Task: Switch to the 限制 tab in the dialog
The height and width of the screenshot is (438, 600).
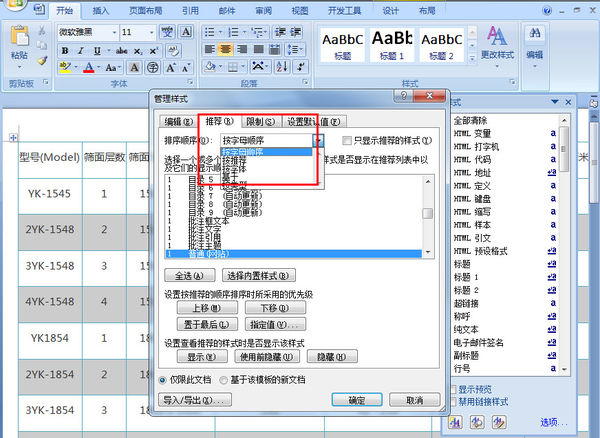Action: pos(261,122)
